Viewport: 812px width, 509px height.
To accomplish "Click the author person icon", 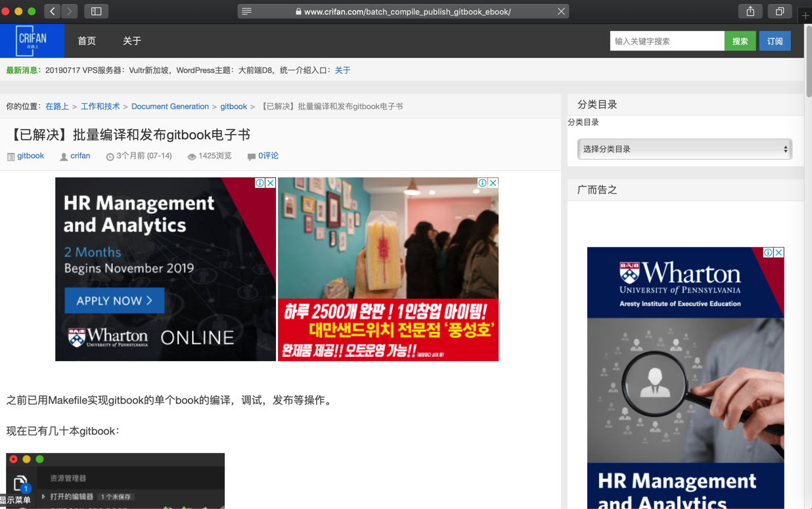I will [x=64, y=157].
